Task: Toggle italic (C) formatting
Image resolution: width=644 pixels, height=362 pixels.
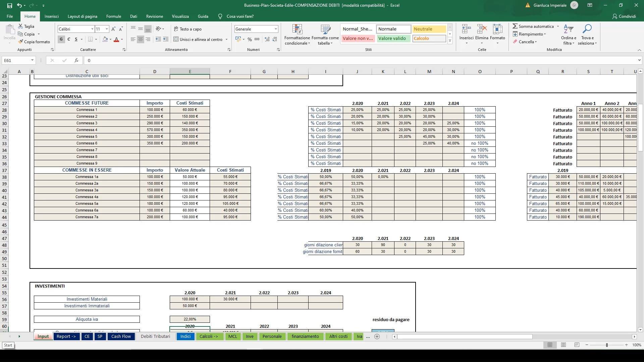Action: tap(69, 40)
